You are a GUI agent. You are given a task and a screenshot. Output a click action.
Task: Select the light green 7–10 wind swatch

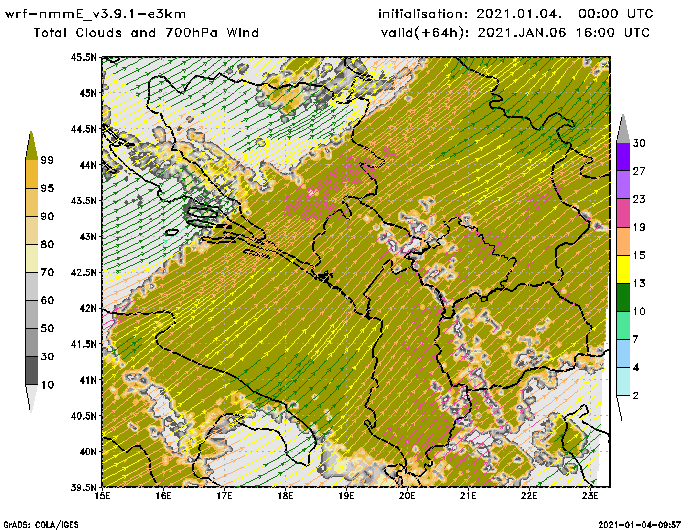click(x=623, y=326)
